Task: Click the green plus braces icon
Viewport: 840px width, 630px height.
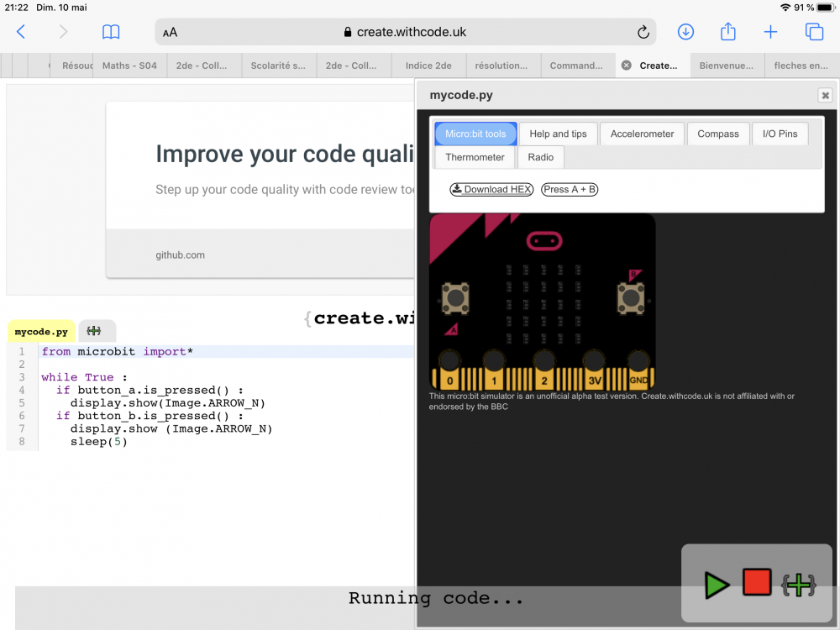Action: click(798, 585)
